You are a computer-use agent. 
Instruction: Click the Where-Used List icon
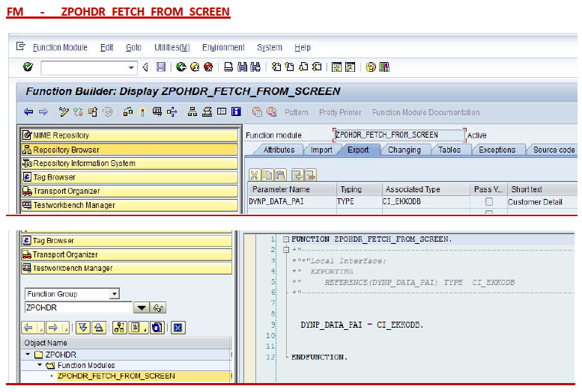pos(172,111)
